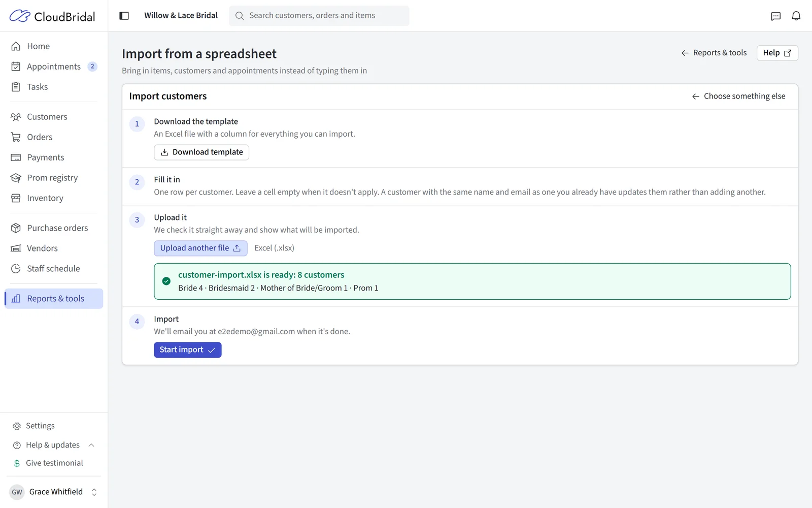Click the Inventory store icon
Screen dimensions: 812x508
pos(16,198)
